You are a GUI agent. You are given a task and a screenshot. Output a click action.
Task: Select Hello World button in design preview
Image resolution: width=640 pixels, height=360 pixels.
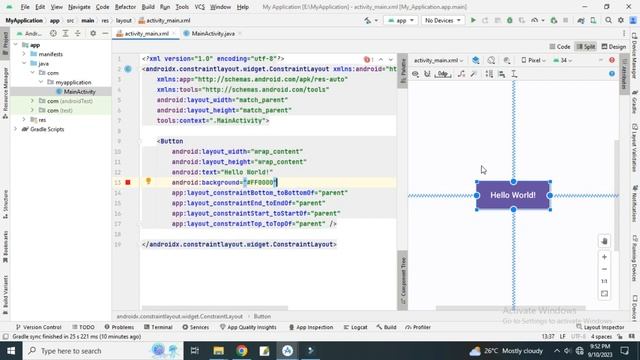click(x=513, y=196)
